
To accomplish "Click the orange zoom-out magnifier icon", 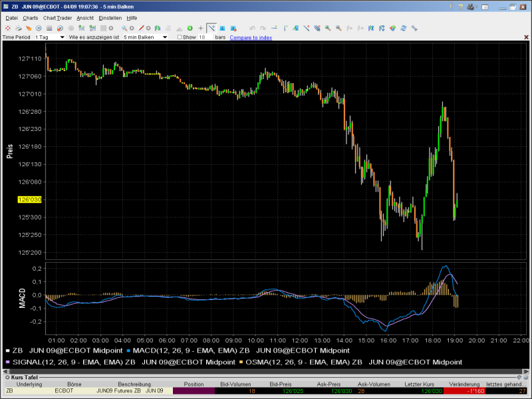I will click(338, 28).
